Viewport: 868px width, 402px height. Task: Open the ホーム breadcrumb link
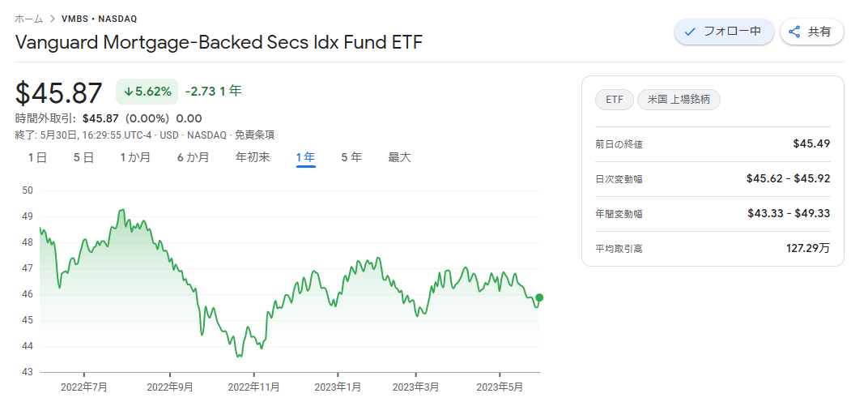click(29, 19)
